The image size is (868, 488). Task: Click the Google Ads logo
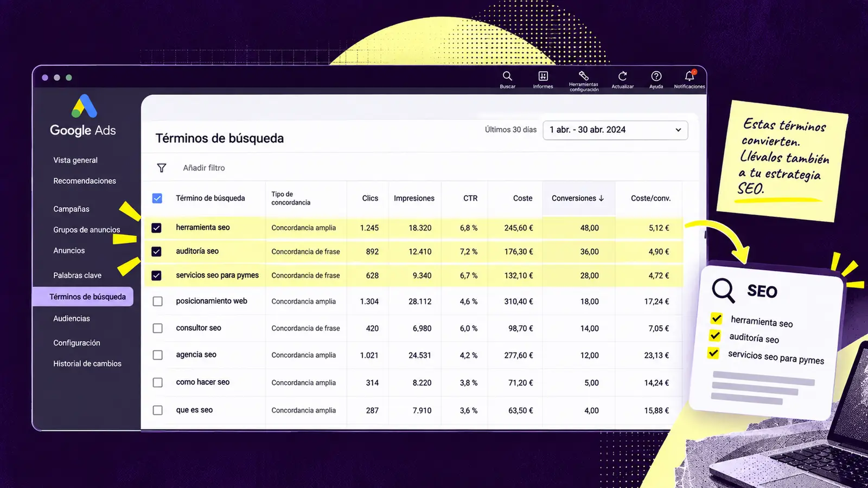coord(84,106)
